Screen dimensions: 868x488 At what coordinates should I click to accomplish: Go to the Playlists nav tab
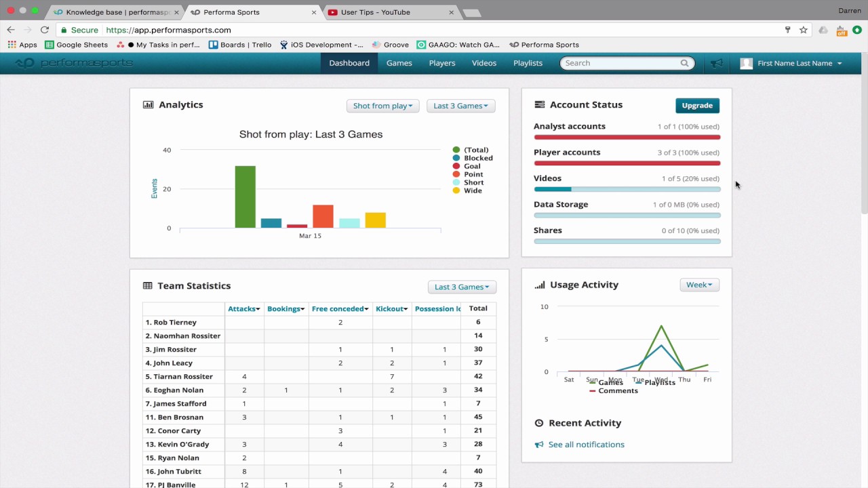(528, 63)
